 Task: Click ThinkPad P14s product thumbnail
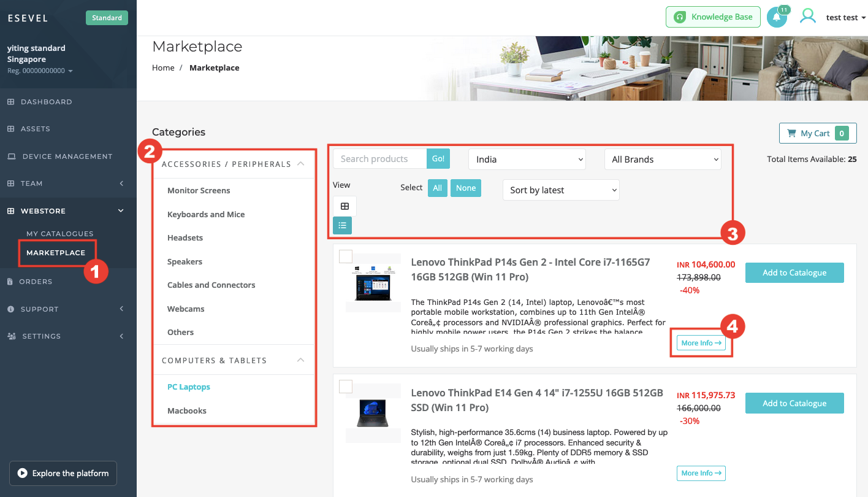[373, 283]
